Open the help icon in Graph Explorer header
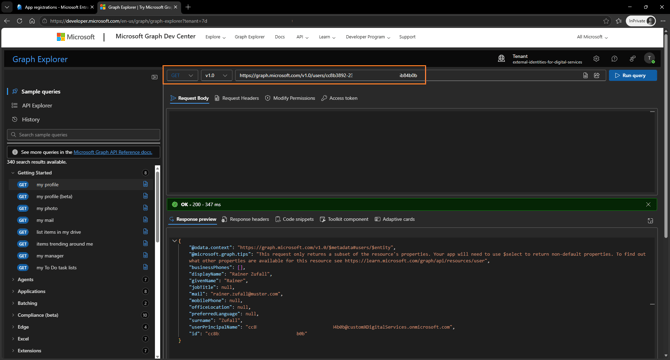The image size is (670, 360). pos(614,59)
